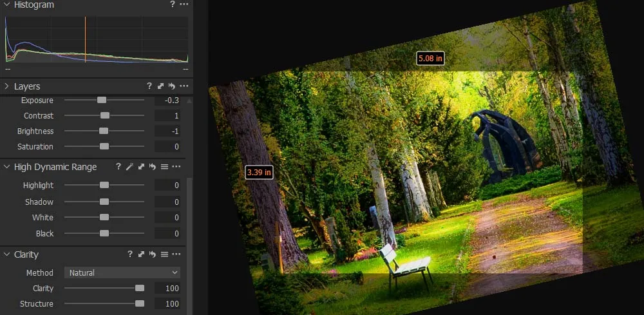Click the Exposure label
The width and height of the screenshot is (644, 315).
point(37,100)
